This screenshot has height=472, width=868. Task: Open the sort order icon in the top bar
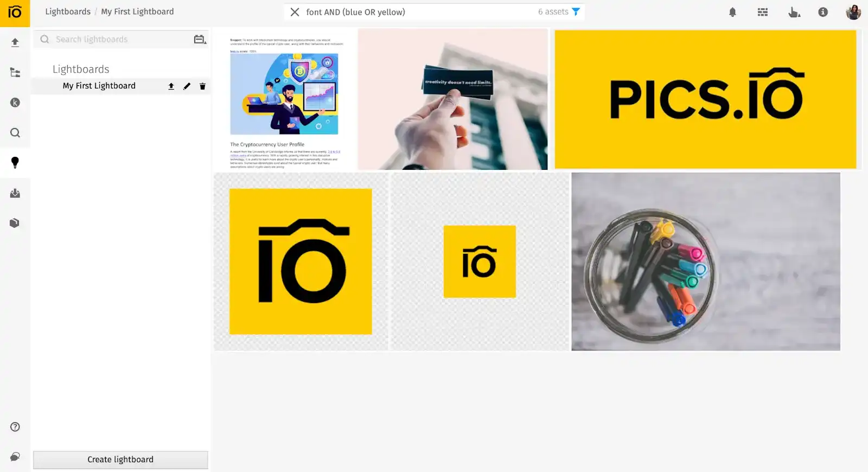click(x=794, y=12)
